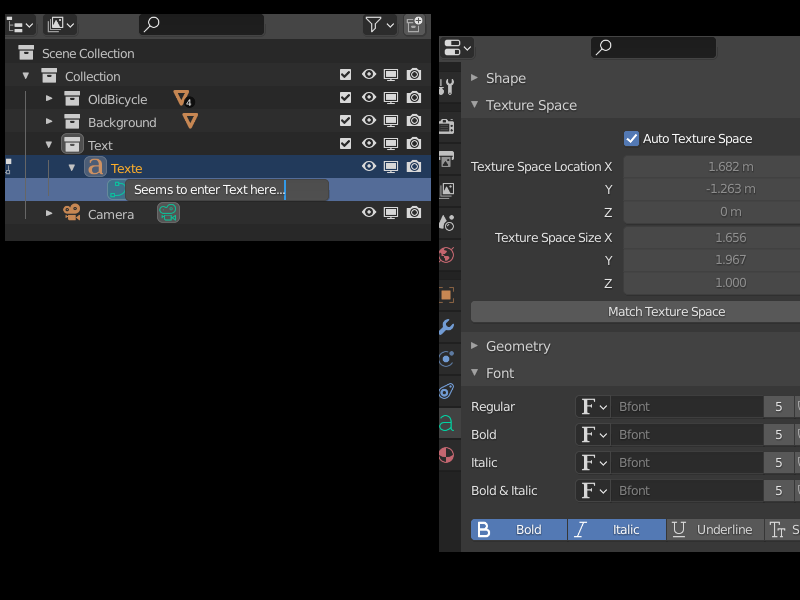Open the Modifiers wrench tab
The width and height of the screenshot is (800, 600).
pyautogui.click(x=447, y=327)
